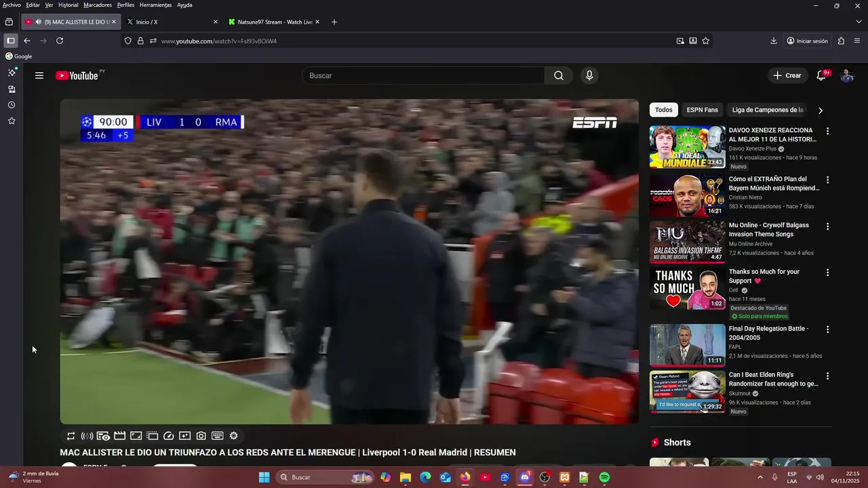The image size is (868, 488).
Task: Switch to the Inicio / X tab
Action: 172,22
